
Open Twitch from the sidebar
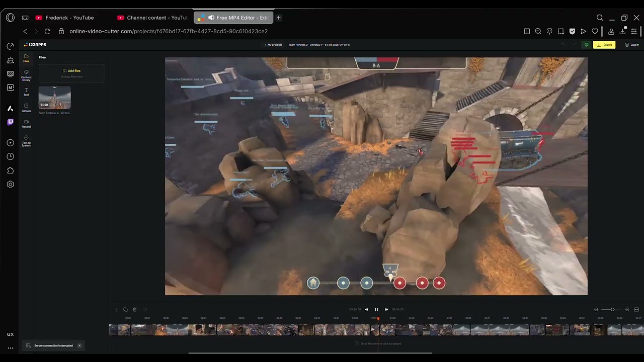10,122
